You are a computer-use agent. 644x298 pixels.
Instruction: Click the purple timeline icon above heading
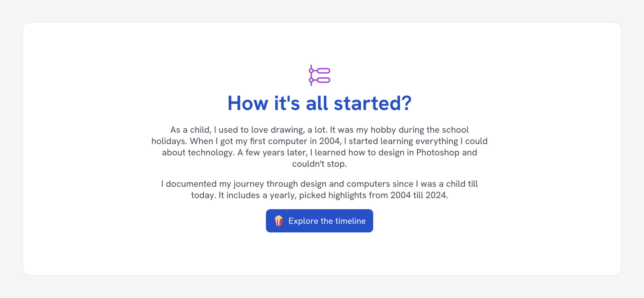point(319,75)
